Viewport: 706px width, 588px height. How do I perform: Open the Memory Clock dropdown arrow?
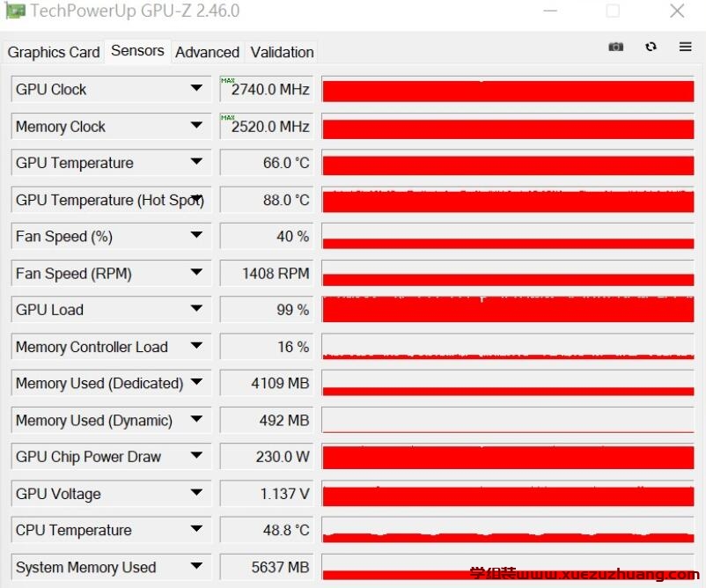[x=196, y=126]
